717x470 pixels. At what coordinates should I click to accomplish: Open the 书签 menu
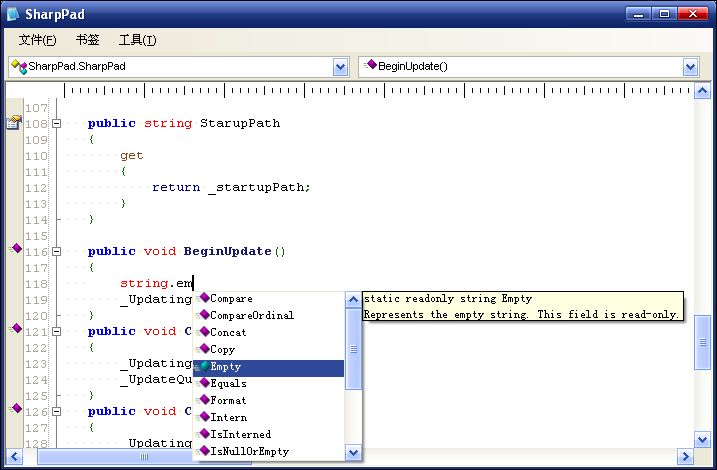click(87, 40)
